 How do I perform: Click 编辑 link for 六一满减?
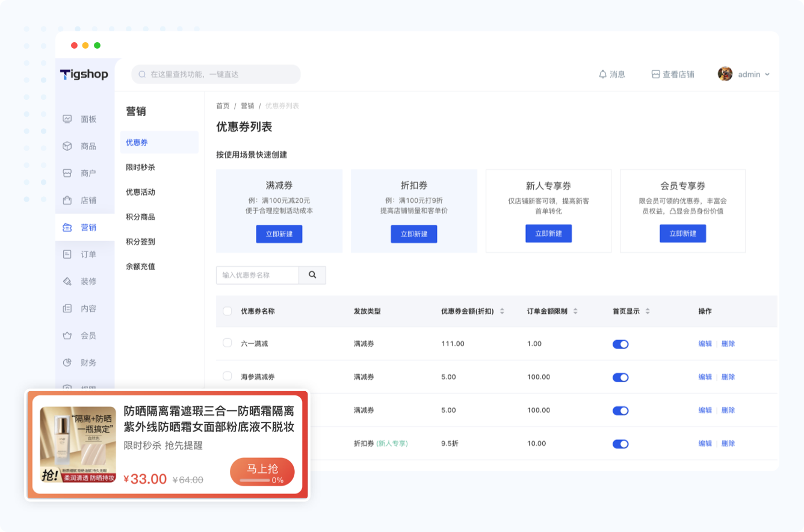pos(705,344)
